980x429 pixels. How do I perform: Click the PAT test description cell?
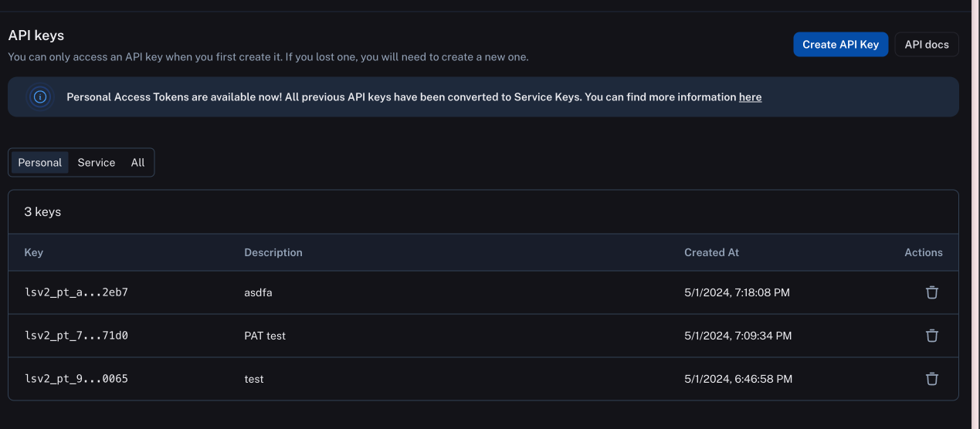pyautogui.click(x=265, y=336)
